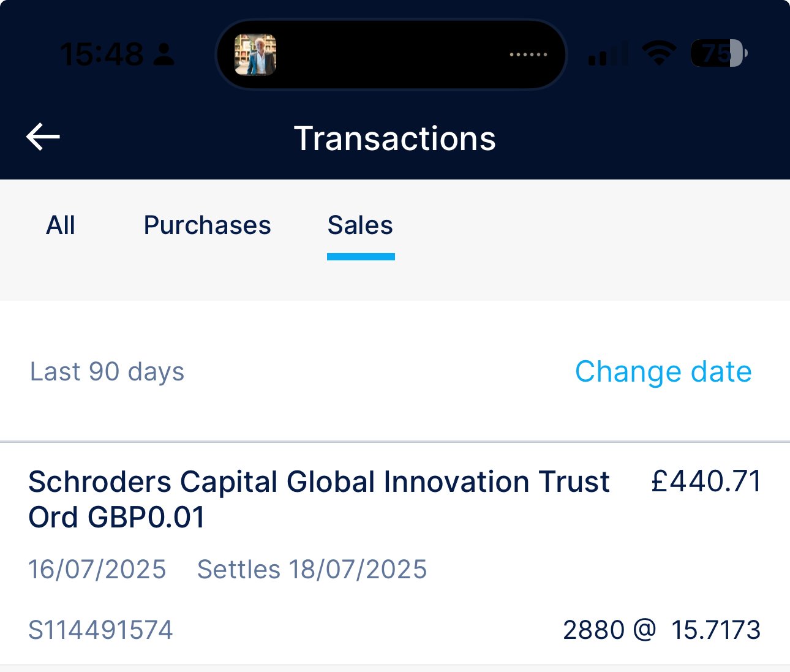
Task: Tap the Wi-Fi status icon
Action: (x=659, y=54)
